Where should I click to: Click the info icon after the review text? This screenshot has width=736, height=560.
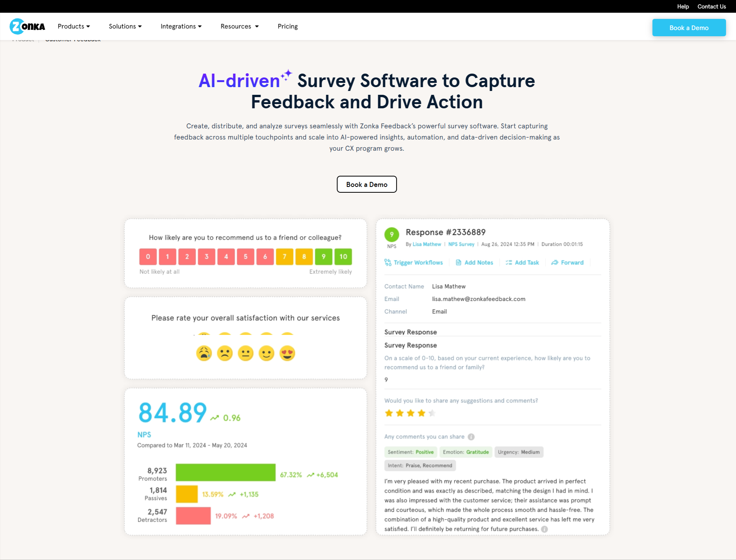[x=544, y=529]
